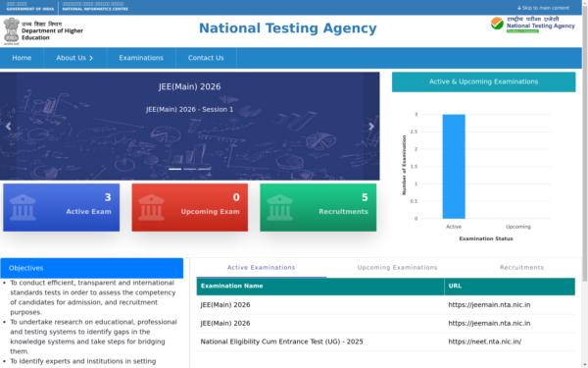This screenshot has width=588, height=368.
Task: Click the first JEE(Main) 2026 table row name
Action: (x=225, y=304)
